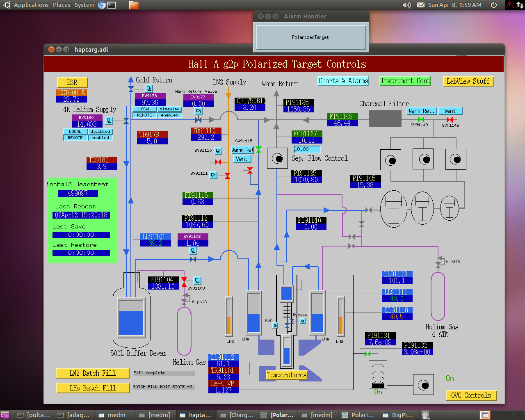Click the green SV91115 valve symbol

[x=258, y=149]
